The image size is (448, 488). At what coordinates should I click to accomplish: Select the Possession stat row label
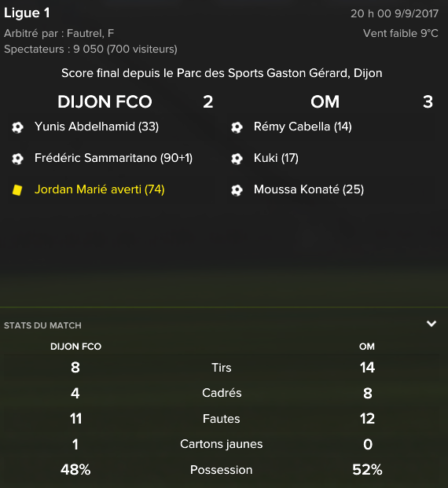pos(222,470)
